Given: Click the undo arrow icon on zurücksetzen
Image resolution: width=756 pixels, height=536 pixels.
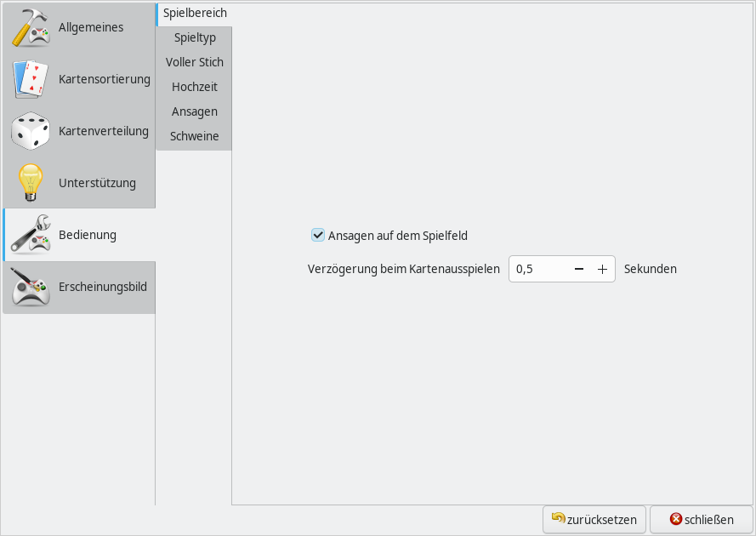Looking at the screenshot, I should (559, 518).
